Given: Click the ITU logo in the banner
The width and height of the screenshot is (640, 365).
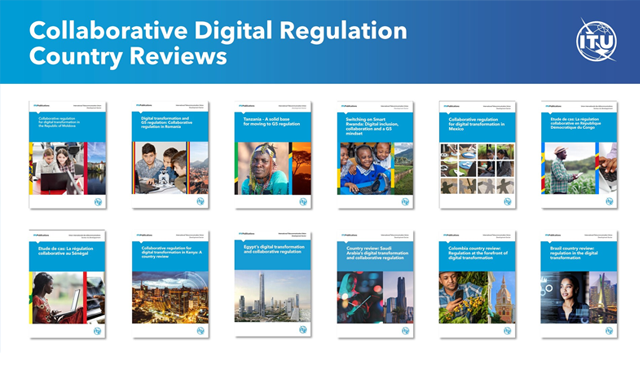Looking at the screenshot, I should (596, 40).
